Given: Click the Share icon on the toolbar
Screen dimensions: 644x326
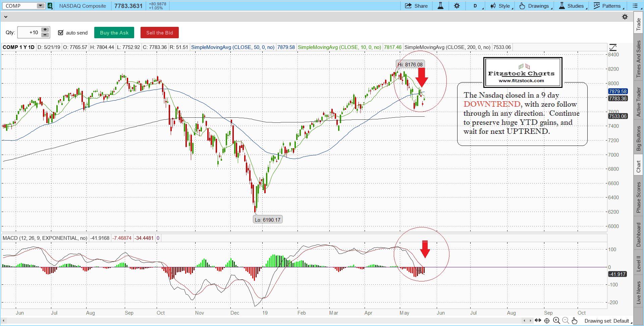Looking at the screenshot, I should point(416,6).
